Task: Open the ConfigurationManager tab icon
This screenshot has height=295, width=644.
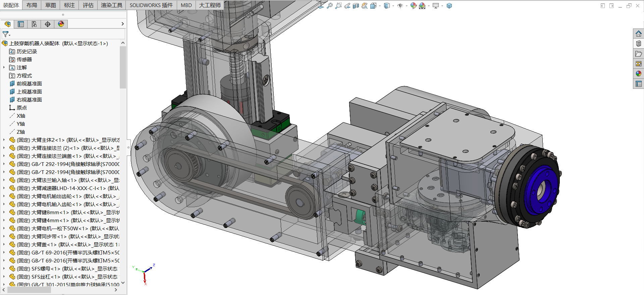Action: 34,24
